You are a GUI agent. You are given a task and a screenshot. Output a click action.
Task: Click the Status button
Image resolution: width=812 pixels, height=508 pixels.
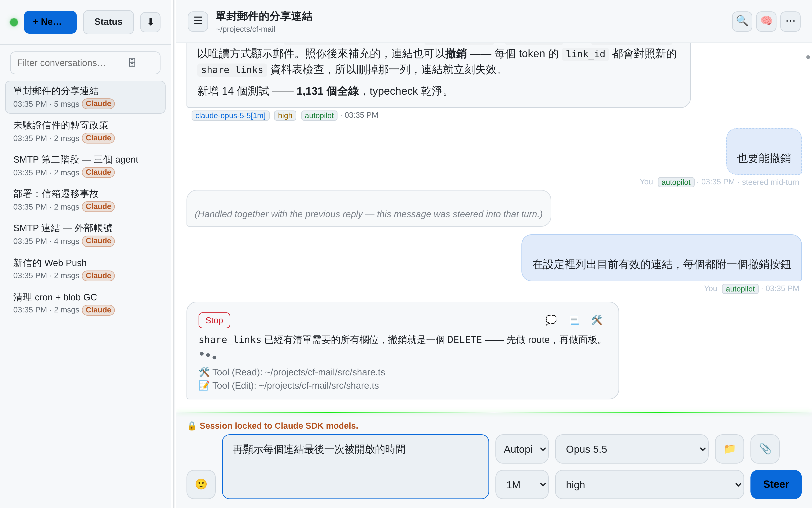[108, 22]
